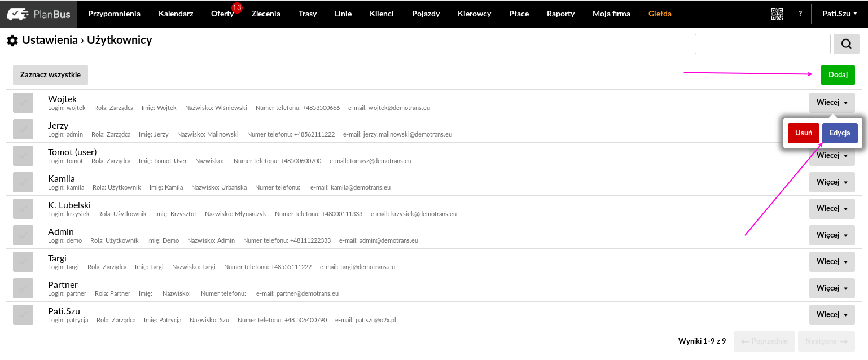The width and height of the screenshot is (868, 360).
Task: Open Moja firma menu
Action: 611,14
